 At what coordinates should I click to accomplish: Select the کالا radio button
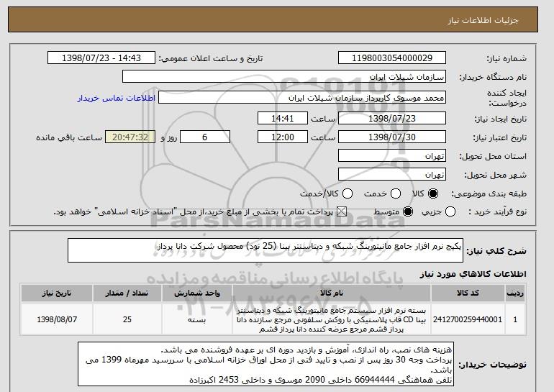pyautogui.click(x=433, y=193)
